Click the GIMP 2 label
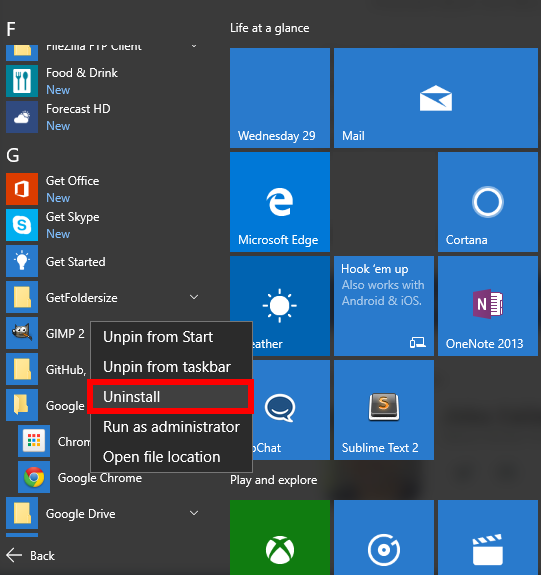This screenshot has width=541, height=575. (x=65, y=334)
